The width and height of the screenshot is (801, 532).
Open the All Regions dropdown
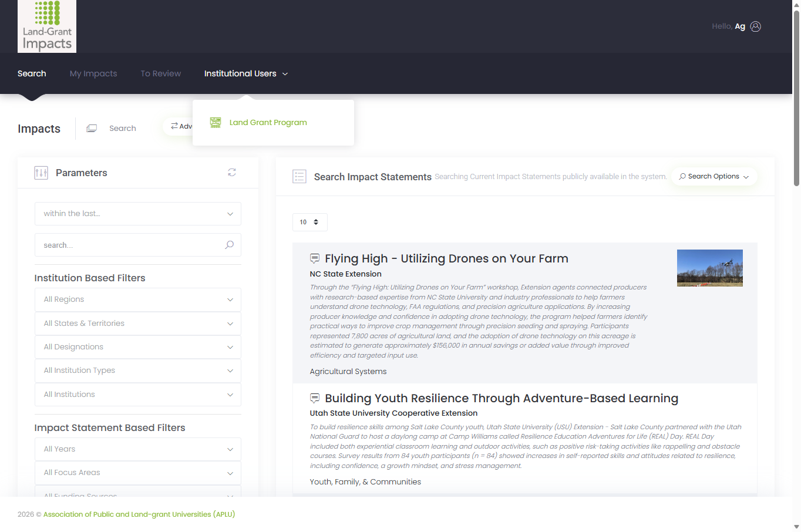point(138,299)
